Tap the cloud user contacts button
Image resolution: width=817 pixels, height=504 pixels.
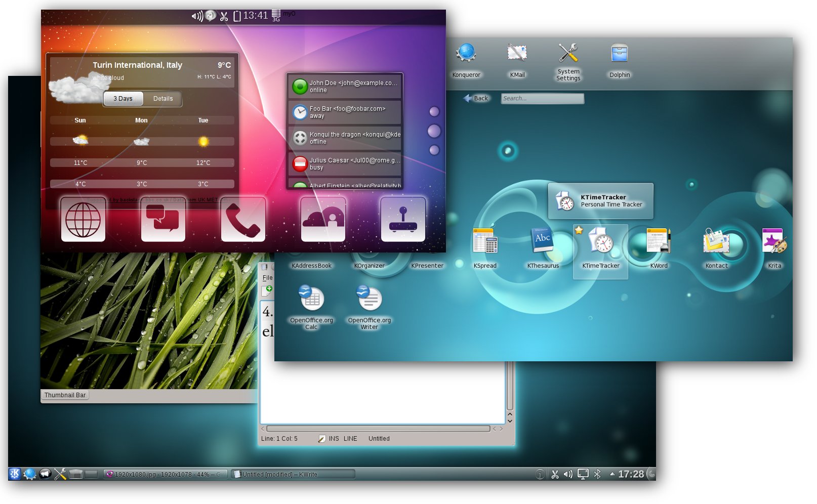[x=323, y=219]
